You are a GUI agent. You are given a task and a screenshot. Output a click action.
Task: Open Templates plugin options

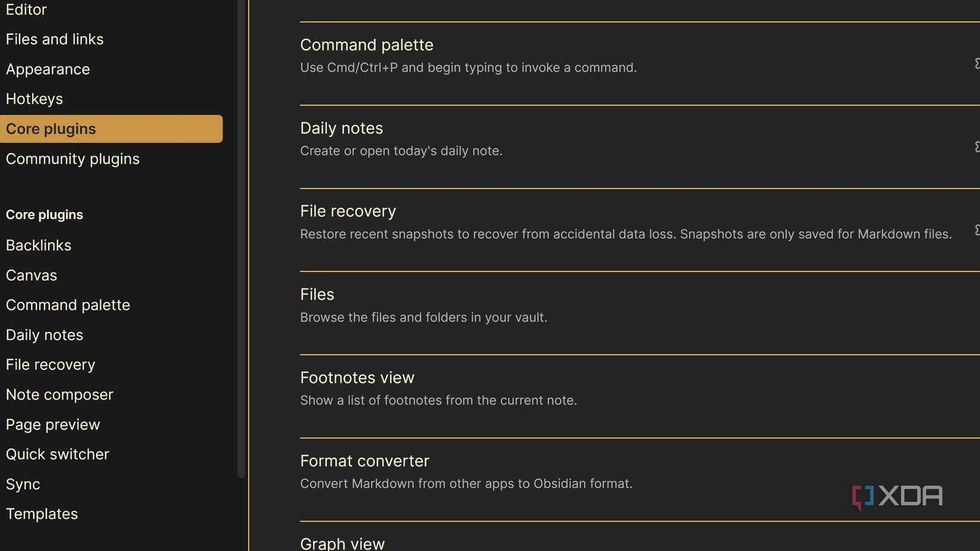[x=42, y=514]
